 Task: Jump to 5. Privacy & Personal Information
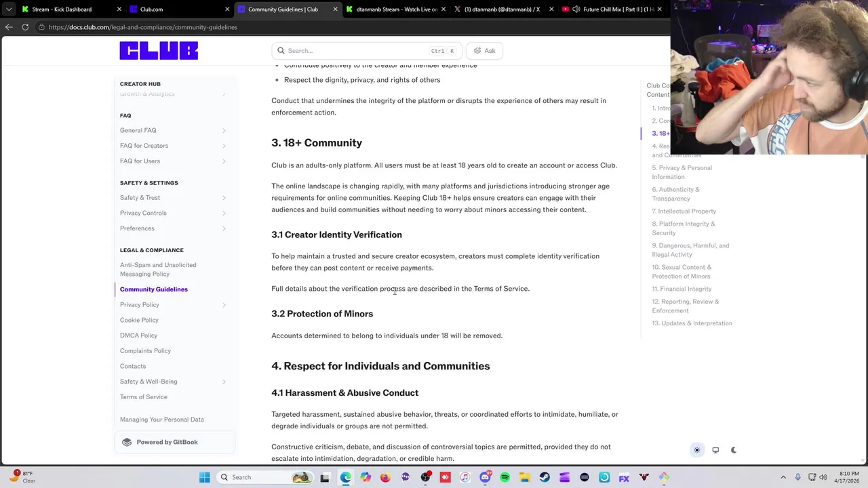click(682, 172)
